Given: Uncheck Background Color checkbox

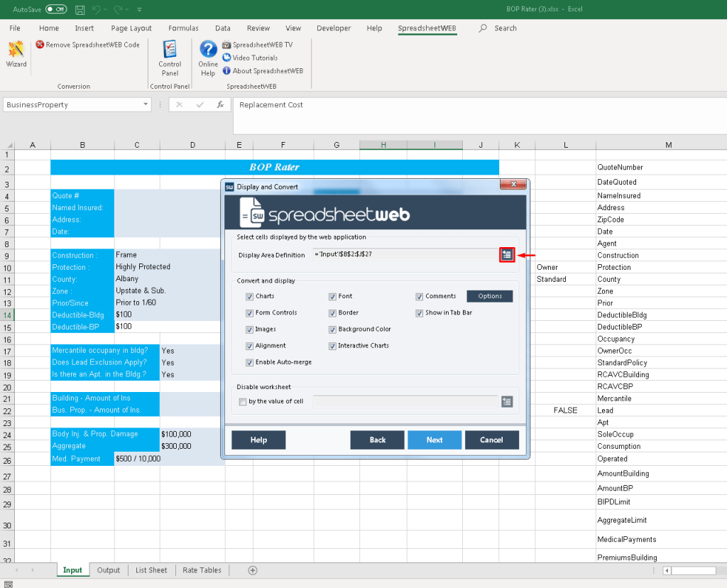Looking at the screenshot, I should pyautogui.click(x=332, y=330).
